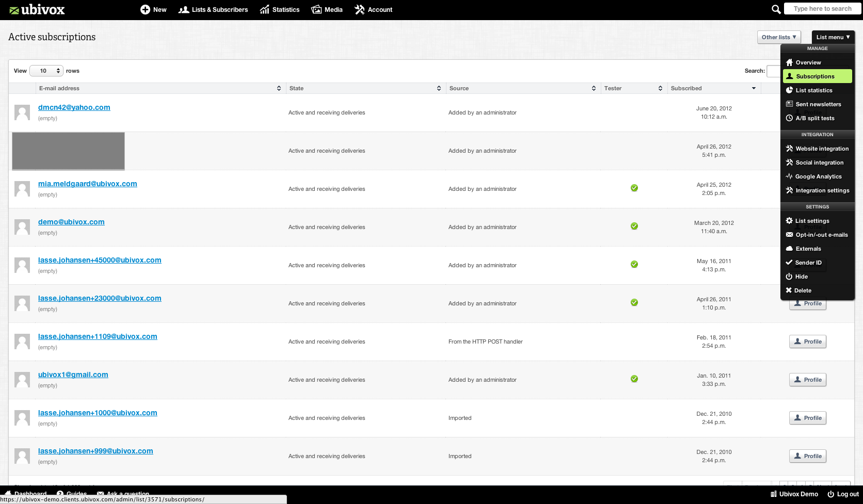The width and height of the screenshot is (863, 504).
Task: Open the demo@ubivox.com subscriber link
Action: tap(71, 222)
